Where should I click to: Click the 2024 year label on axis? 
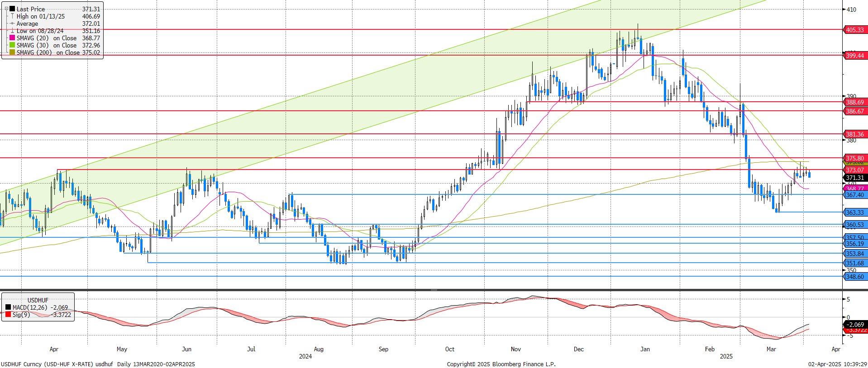point(305,356)
